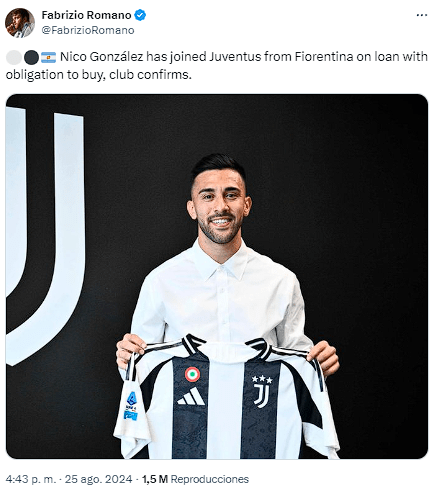
Task: Click the blue verified badge
Action: click(140, 15)
